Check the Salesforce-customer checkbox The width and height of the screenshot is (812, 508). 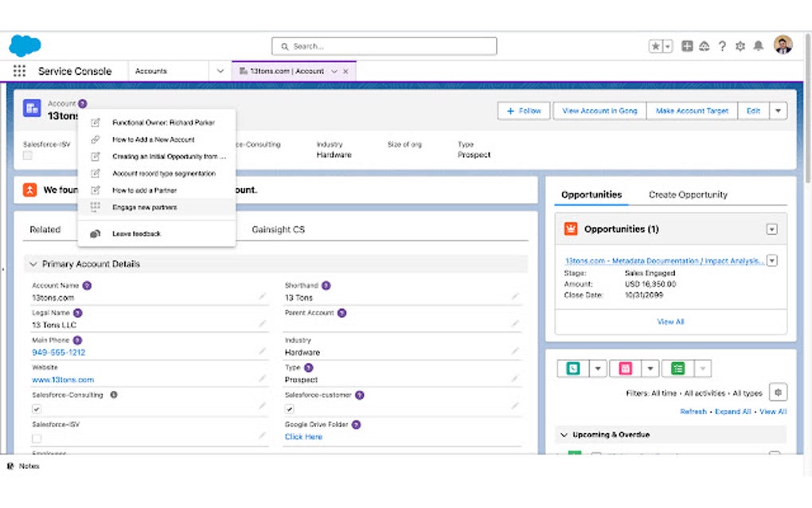pos(290,408)
